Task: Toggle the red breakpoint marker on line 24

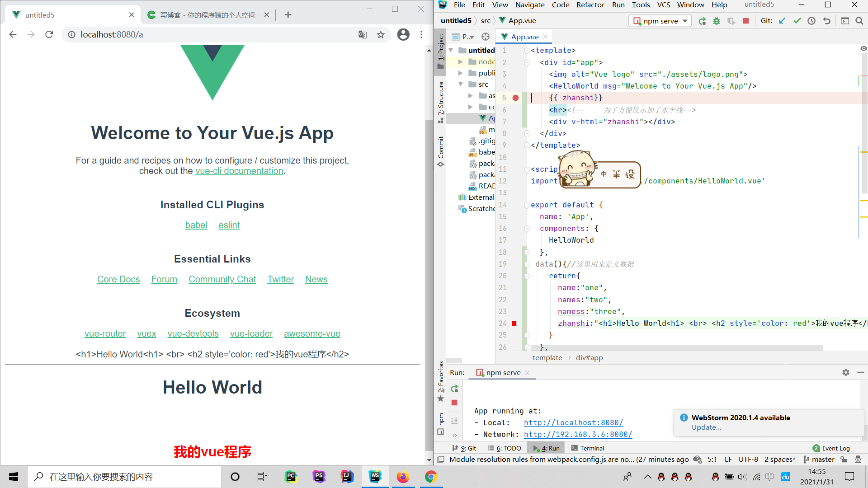Action: tap(514, 324)
